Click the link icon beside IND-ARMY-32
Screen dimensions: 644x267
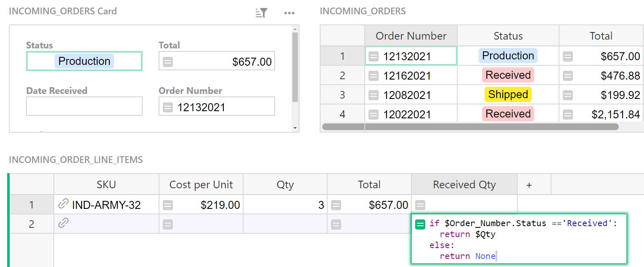(63, 205)
